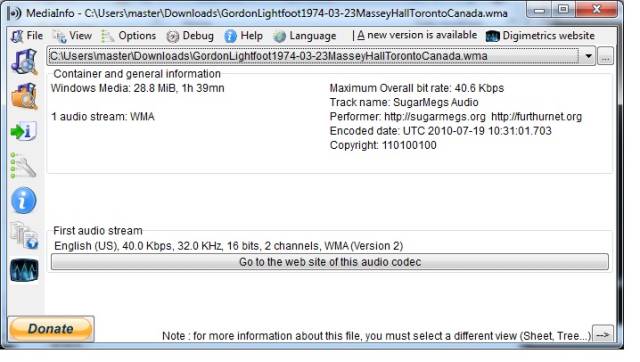Click the Debug gear icon

point(173,37)
